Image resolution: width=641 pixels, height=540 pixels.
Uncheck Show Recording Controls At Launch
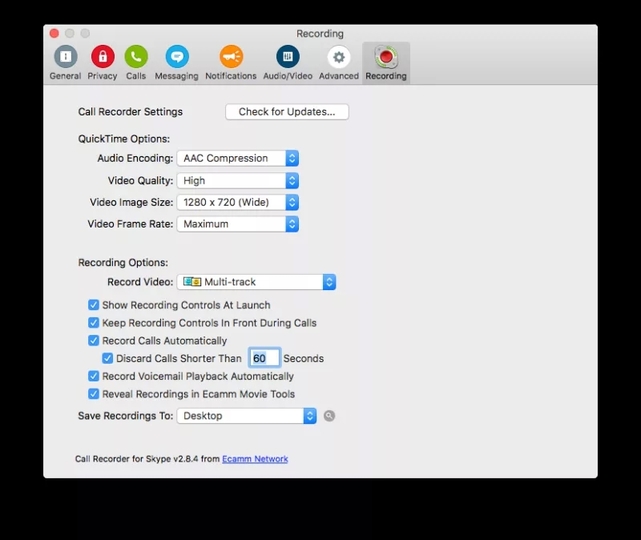pos(93,305)
